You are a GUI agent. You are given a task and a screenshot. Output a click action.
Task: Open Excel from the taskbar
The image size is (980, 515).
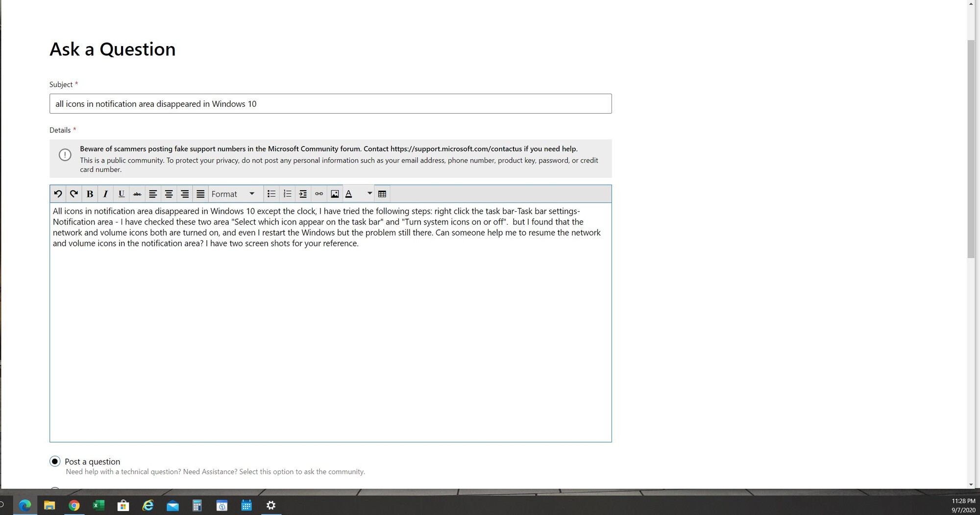pos(98,505)
